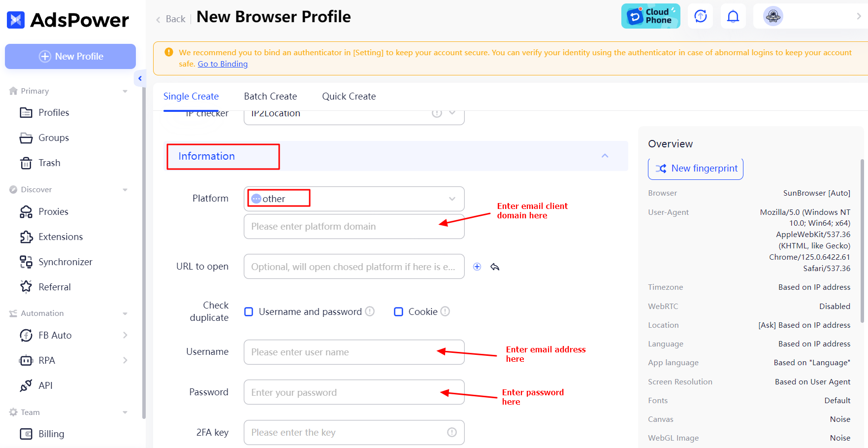
Task: Show info tooltip next to Cookie
Action: (445, 311)
